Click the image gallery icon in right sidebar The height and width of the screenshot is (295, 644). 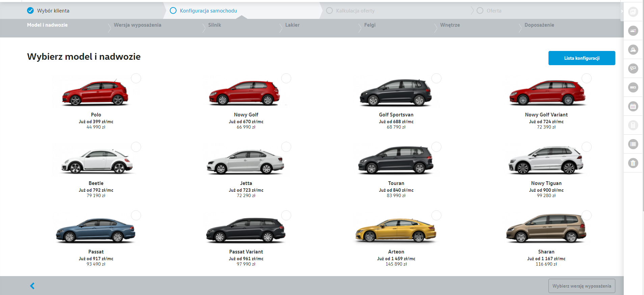tap(633, 12)
